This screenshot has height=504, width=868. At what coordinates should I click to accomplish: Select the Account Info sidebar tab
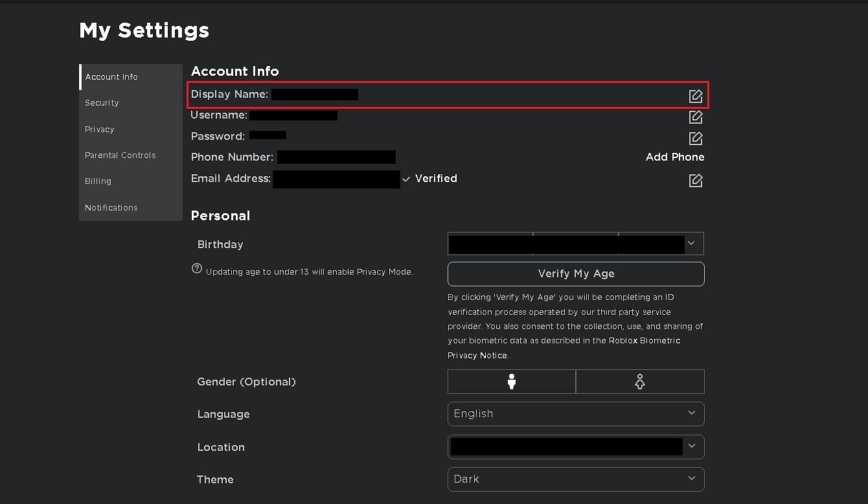(111, 77)
